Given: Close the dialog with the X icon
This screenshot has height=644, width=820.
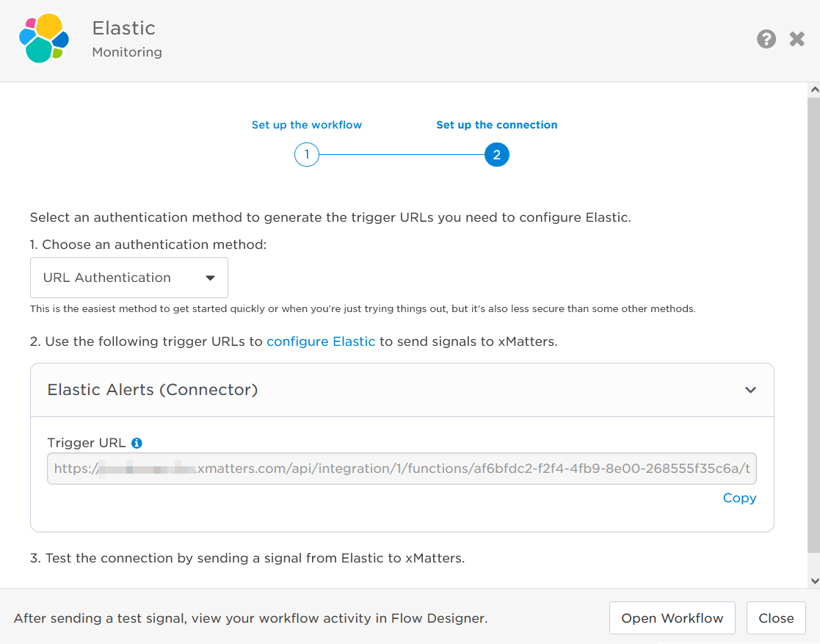Looking at the screenshot, I should coord(797,39).
